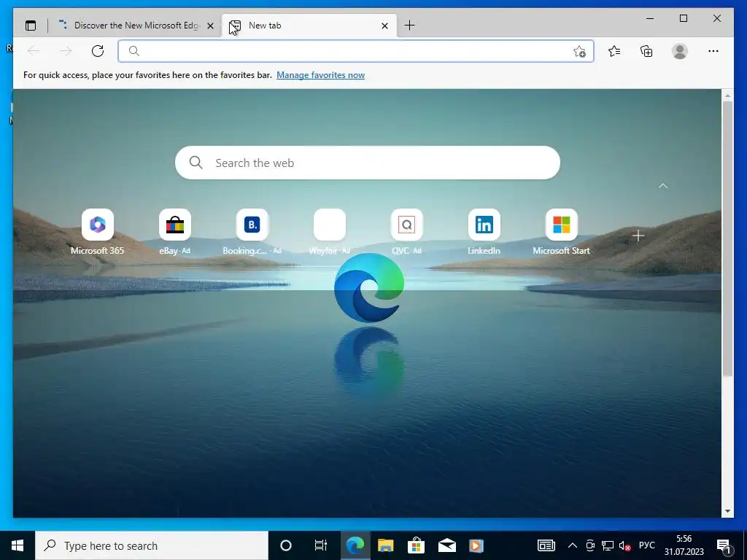Screen dimensions: 747x560
Task: Click the page vertical scrollbar thumb
Action: (x=727, y=238)
